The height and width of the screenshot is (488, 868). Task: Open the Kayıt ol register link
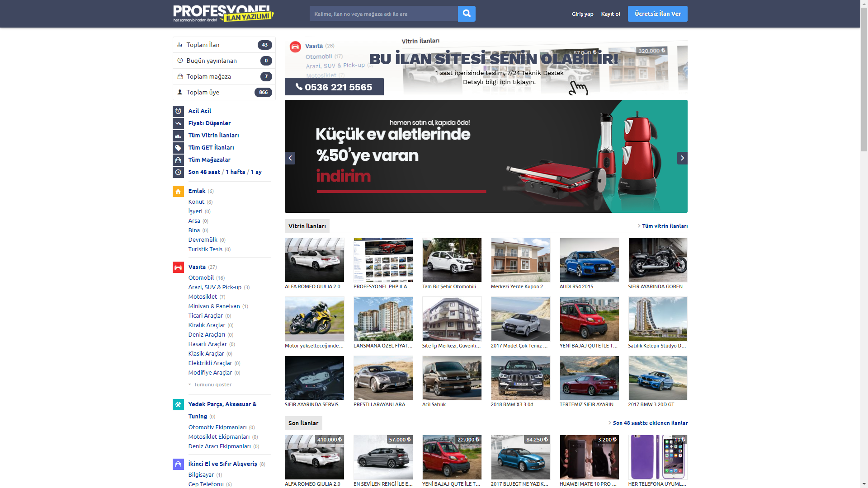(610, 14)
